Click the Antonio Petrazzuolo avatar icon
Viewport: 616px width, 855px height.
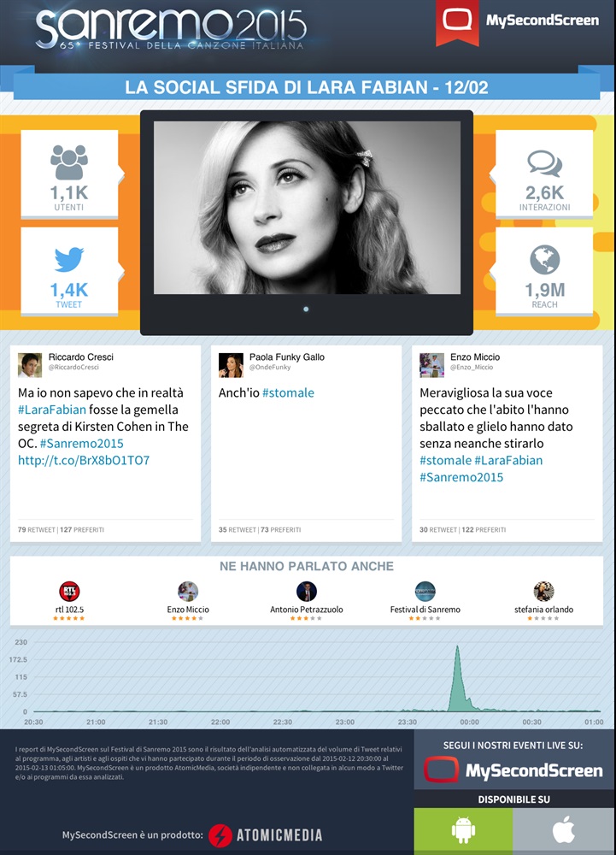(307, 591)
